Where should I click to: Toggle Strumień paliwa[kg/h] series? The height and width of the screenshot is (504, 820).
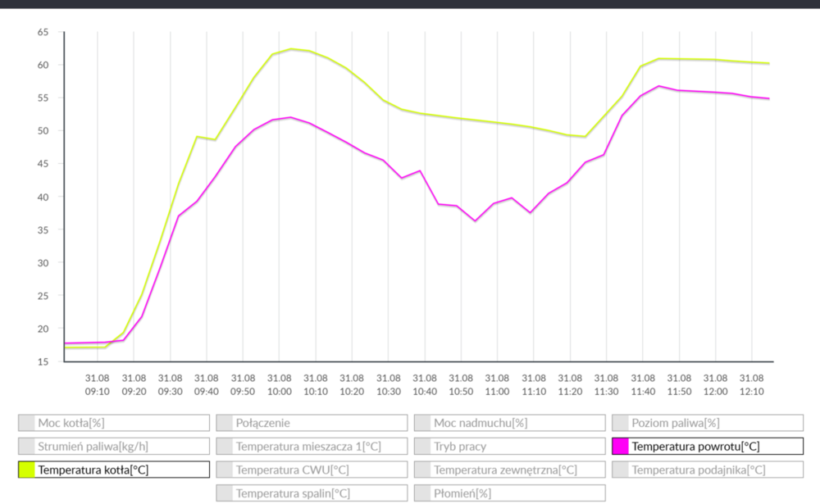113,447
